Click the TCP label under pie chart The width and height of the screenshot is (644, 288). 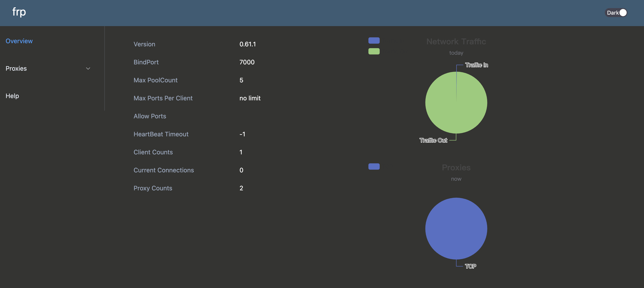coord(470,266)
